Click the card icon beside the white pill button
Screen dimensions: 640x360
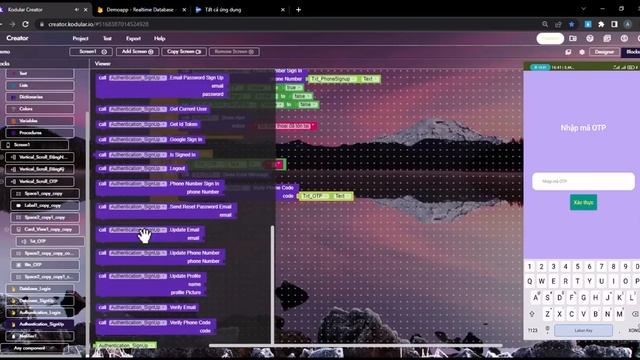tap(573, 38)
